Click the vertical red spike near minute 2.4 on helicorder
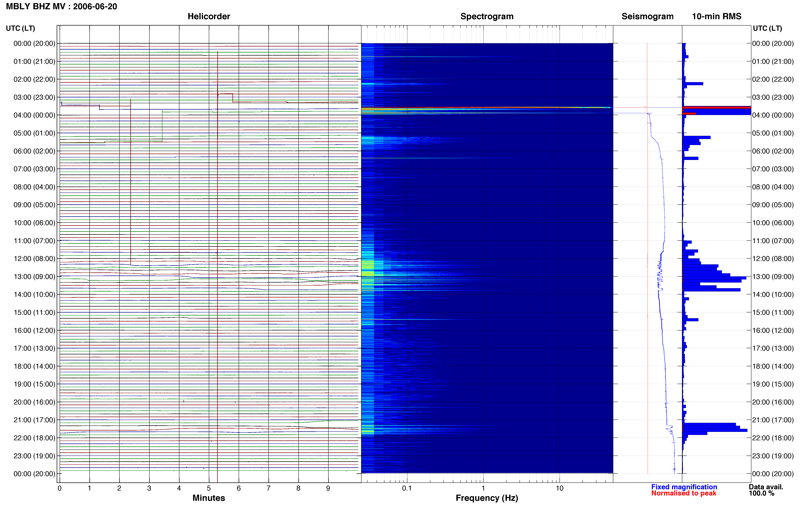The width and height of the screenshot is (812, 508). pos(131,181)
